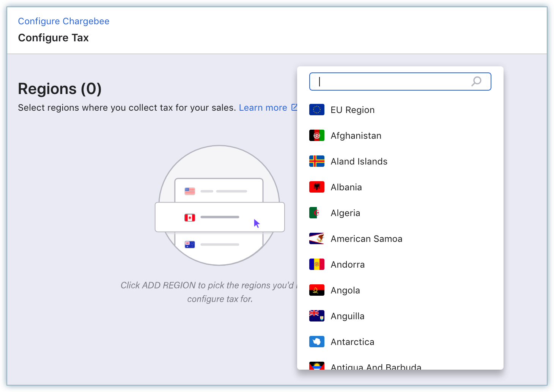Click the regions illustration graphic
This screenshot has height=392, width=554.
[x=220, y=205]
